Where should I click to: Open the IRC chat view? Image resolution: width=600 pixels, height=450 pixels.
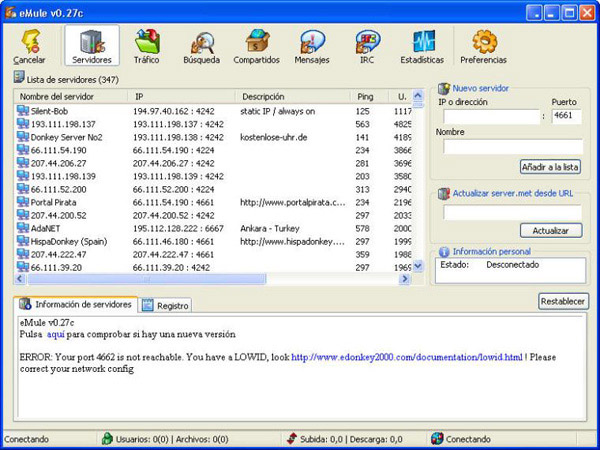tap(367, 45)
